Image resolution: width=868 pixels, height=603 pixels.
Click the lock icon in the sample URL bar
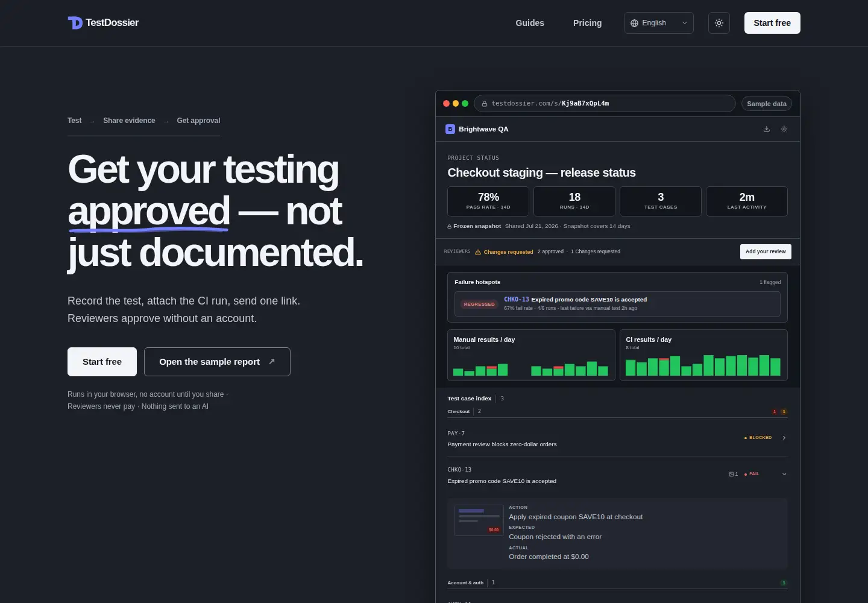pyautogui.click(x=485, y=104)
